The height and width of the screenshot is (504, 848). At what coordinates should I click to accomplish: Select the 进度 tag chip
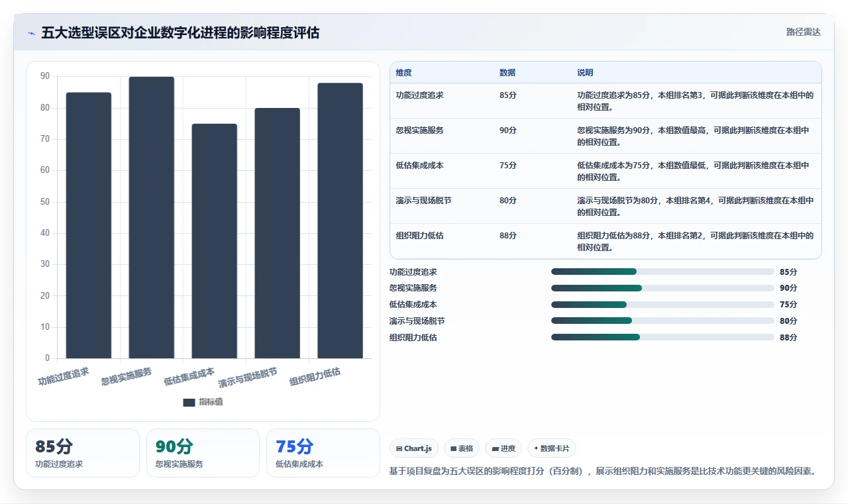pyautogui.click(x=503, y=448)
